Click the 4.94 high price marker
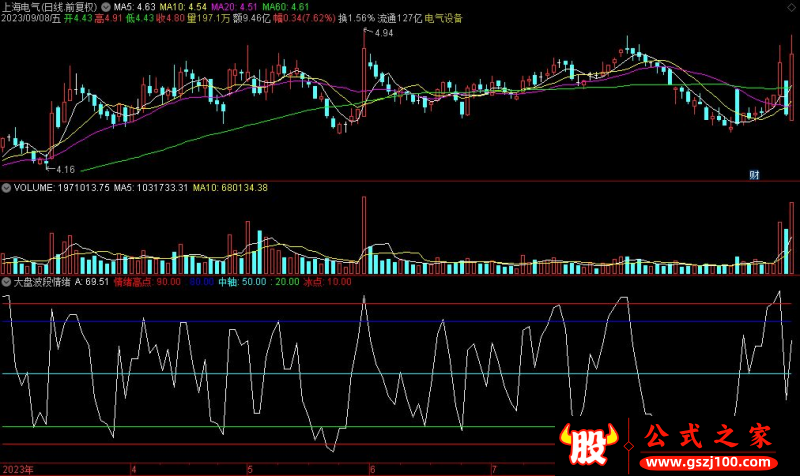Image resolution: width=800 pixels, height=476 pixels. (x=383, y=34)
